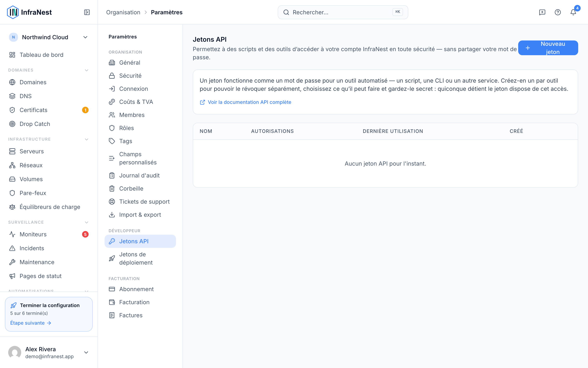Screen dimensions: 588x368
Task: Open the Rôles settings page
Action: pyautogui.click(x=140, y=128)
